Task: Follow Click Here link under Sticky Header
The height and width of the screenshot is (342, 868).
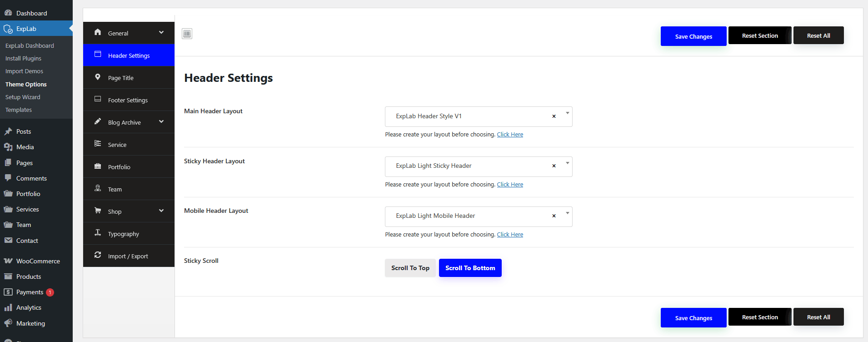Action: 510,185
